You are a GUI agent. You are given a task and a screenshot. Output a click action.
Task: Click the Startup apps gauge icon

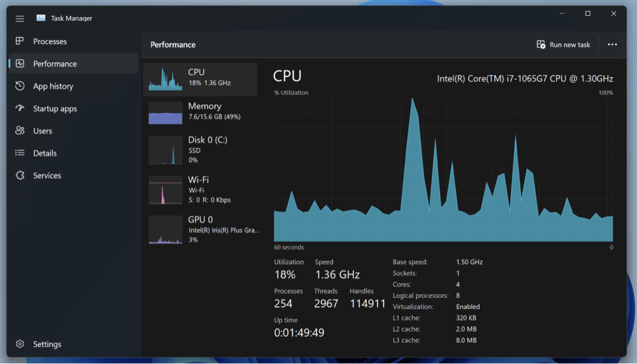pyautogui.click(x=20, y=109)
